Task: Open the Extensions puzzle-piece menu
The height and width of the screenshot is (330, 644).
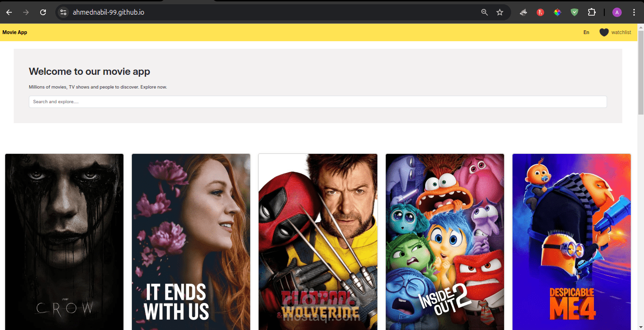Action: 592,12
